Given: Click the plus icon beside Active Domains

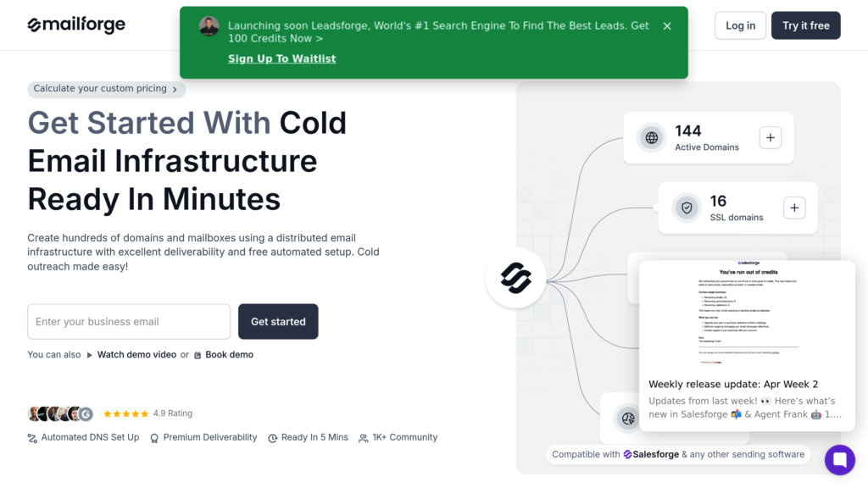Looking at the screenshot, I should tap(771, 137).
